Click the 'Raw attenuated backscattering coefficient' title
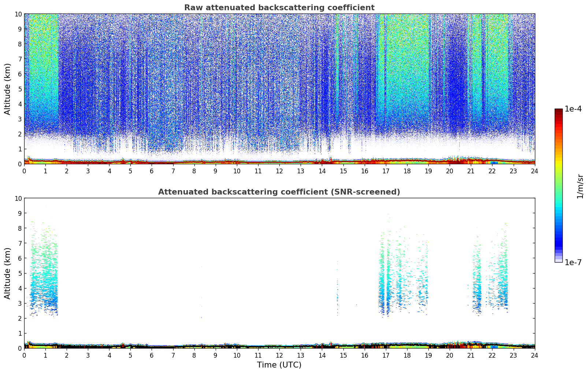 point(279,8)
